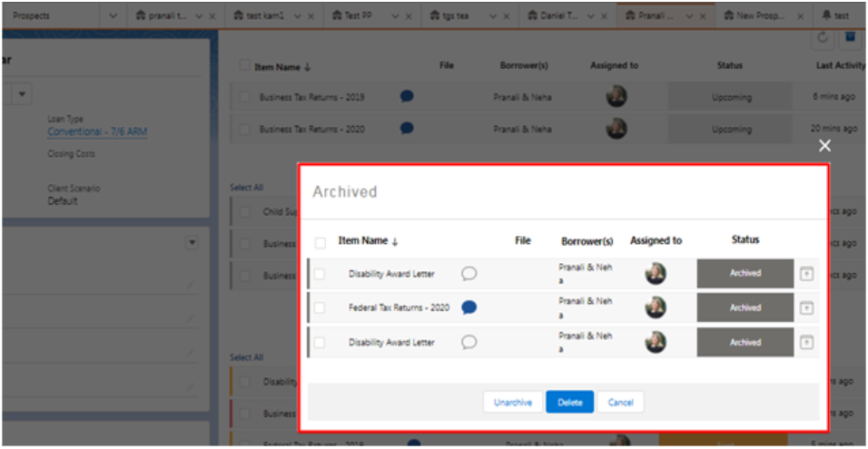Open dropdown arrow above Loan Type in left panel
868x449 pixels.
click(22, 94)
